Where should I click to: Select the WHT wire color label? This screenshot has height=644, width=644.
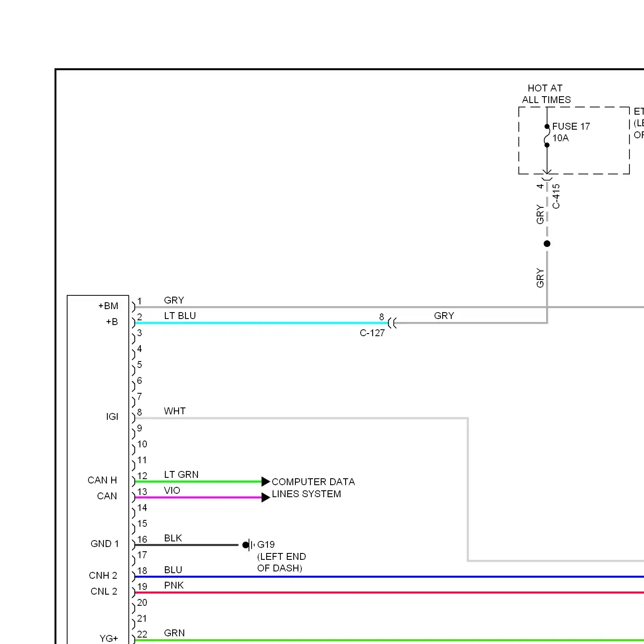pos(175,411)
